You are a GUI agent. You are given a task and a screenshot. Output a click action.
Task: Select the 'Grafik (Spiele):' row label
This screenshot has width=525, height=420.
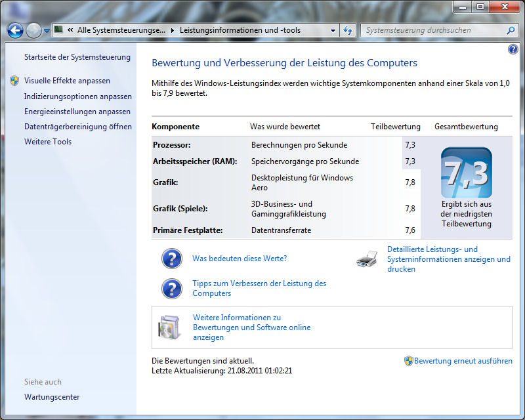[180, 209]
